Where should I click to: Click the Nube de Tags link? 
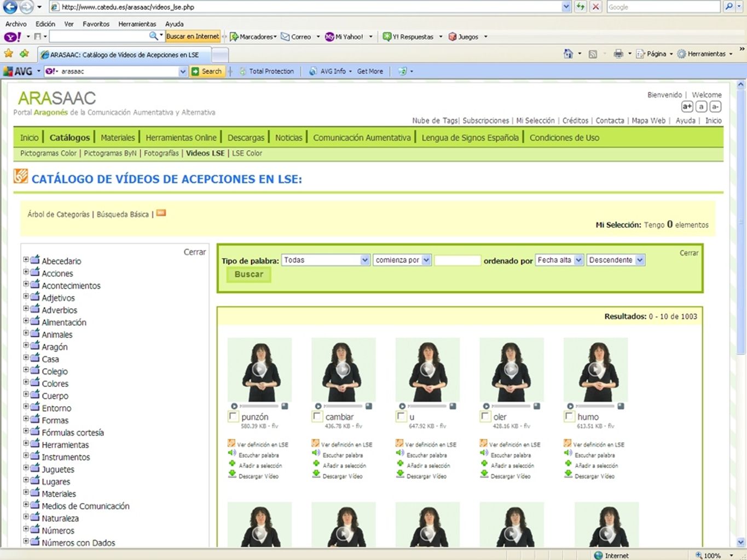tap(435, 120)
